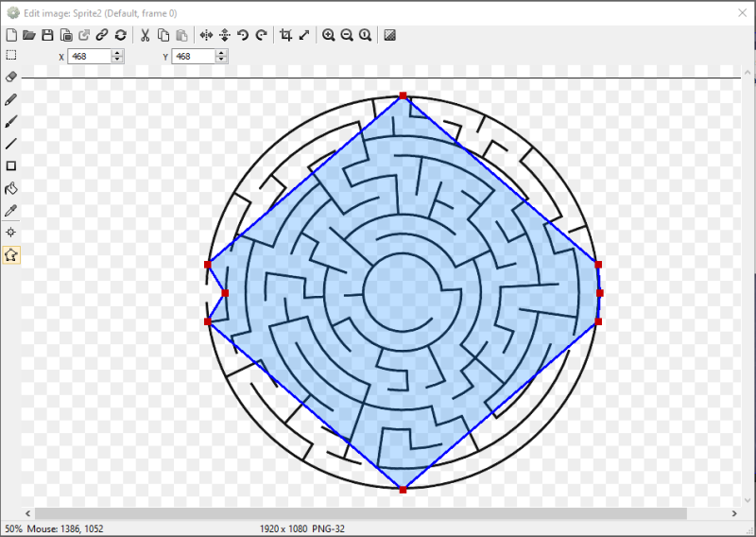Click the chain link icon
The height and width of the screenshot is (537, 756).
(x=102, y=35)
